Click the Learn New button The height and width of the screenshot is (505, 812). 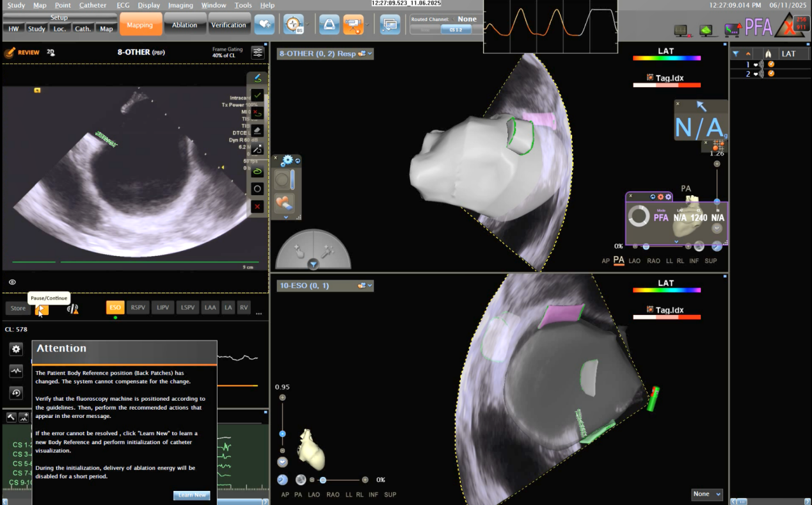point(191,495)
